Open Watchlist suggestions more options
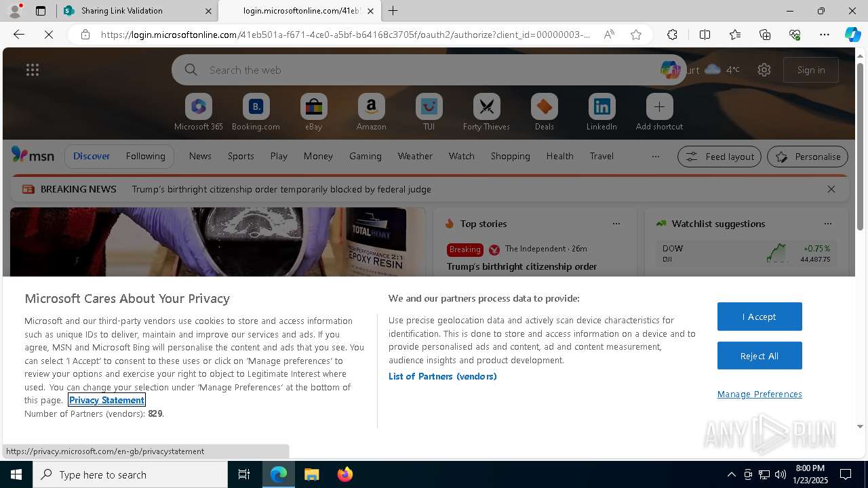The height and width of the screenshot is (488, 868). [x=828, y=224]
